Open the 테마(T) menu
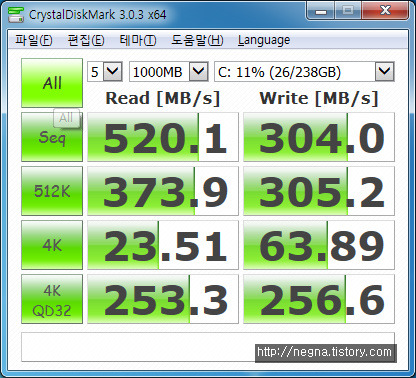Screen dimensions: 416x378 (138, 40)
